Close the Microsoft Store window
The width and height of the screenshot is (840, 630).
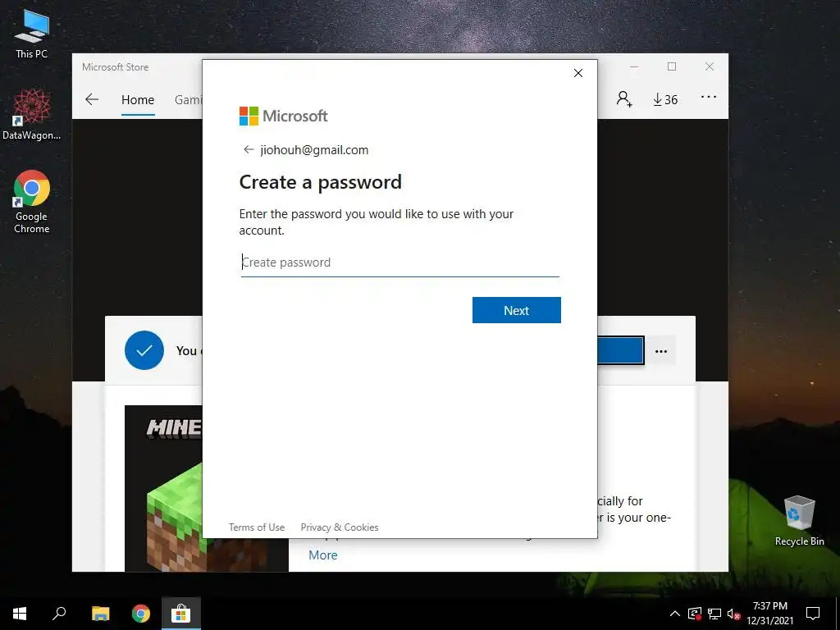click(x=710, y=67)
